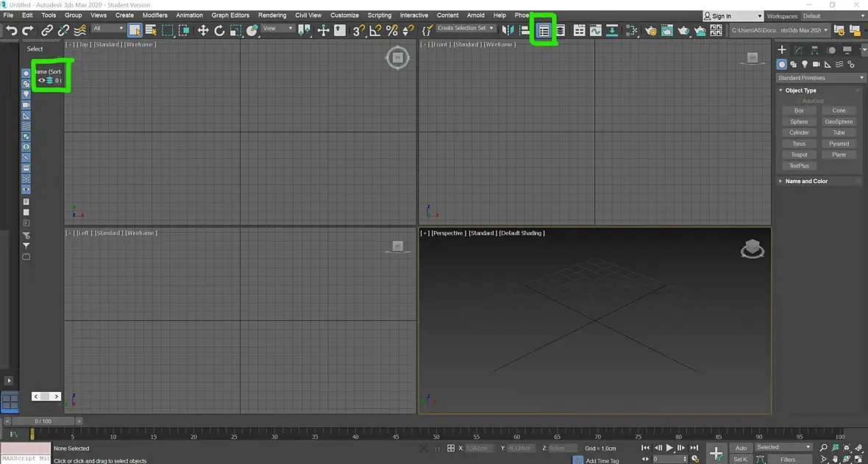Image resolution: width=868 pixels, height=464 pixels.
Task: Open the Curve Editor from the toolbar
Action: pyautogui.click(x=595, y=30)
